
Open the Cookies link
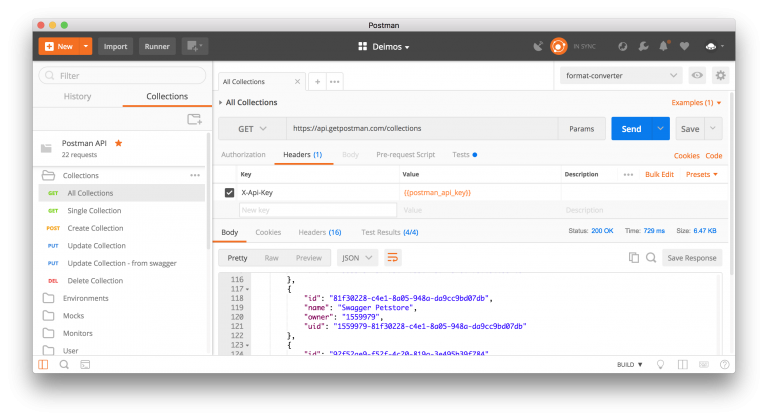(686, 156)
